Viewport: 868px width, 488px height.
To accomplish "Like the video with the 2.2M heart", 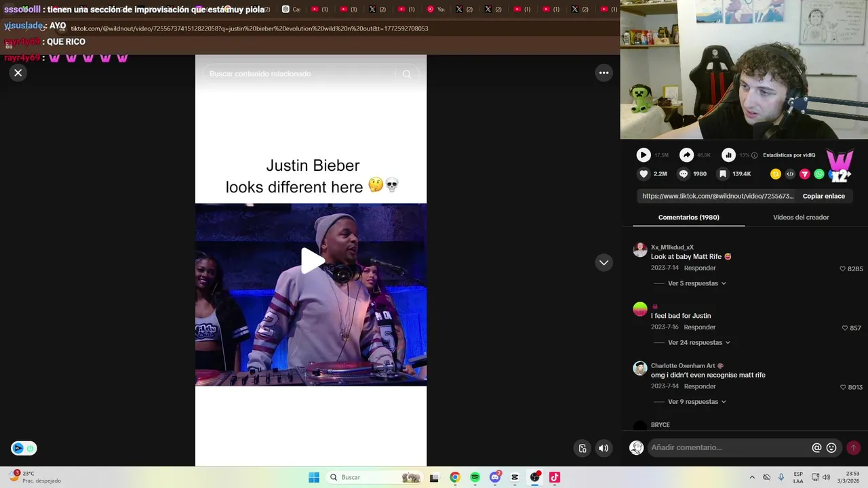I will coord(644,174).
